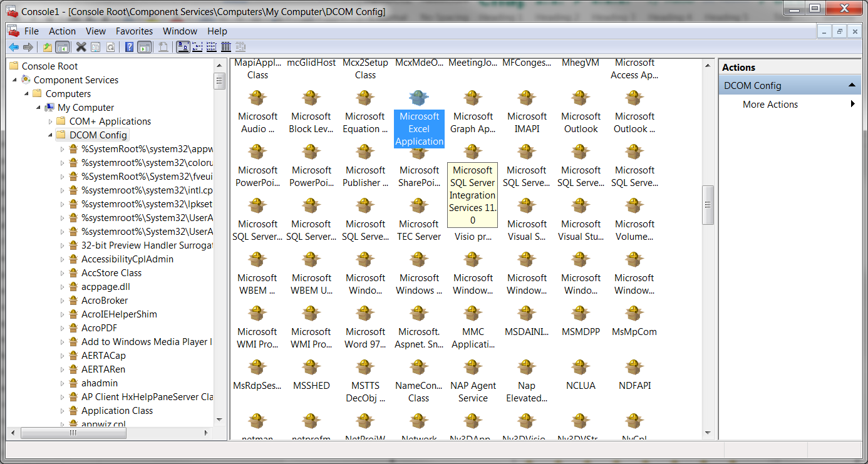This screenshot has height=464, width=868.
Task: Select the Microsoft Volume... item
Action: tap(634, 219)
